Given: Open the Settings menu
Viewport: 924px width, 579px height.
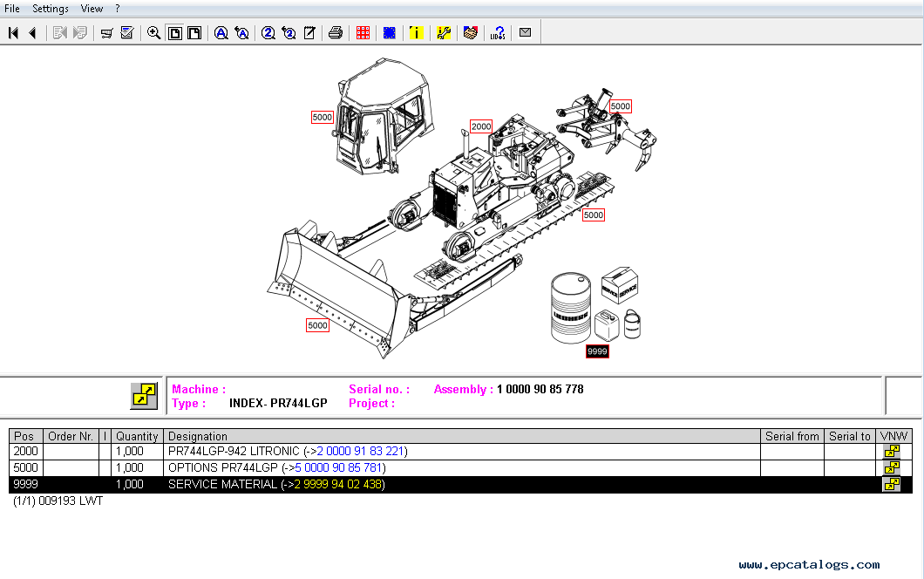Looking at the screenshot, I should 50,9.
